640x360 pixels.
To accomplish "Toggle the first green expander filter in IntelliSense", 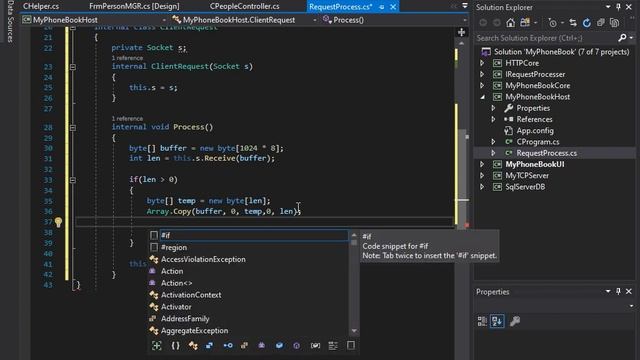I will click(157, 346).
